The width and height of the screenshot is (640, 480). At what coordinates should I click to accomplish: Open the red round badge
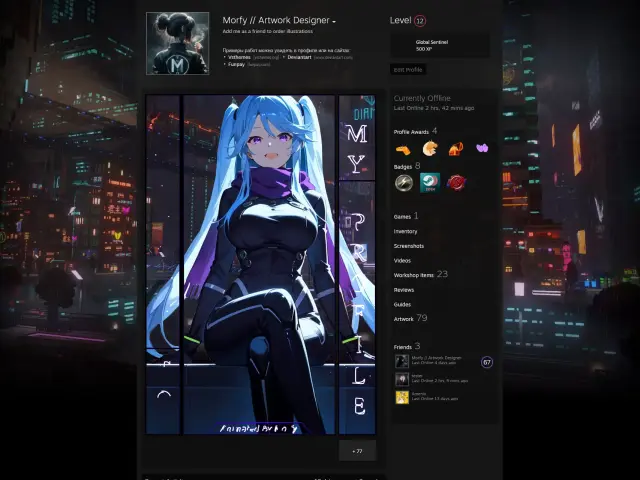(x=456, y=182)
